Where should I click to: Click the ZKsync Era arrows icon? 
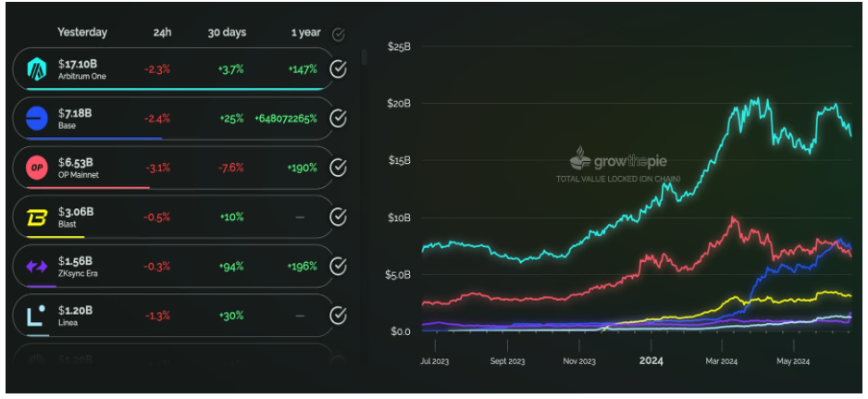pyautogui.click(x=37, y=267)
